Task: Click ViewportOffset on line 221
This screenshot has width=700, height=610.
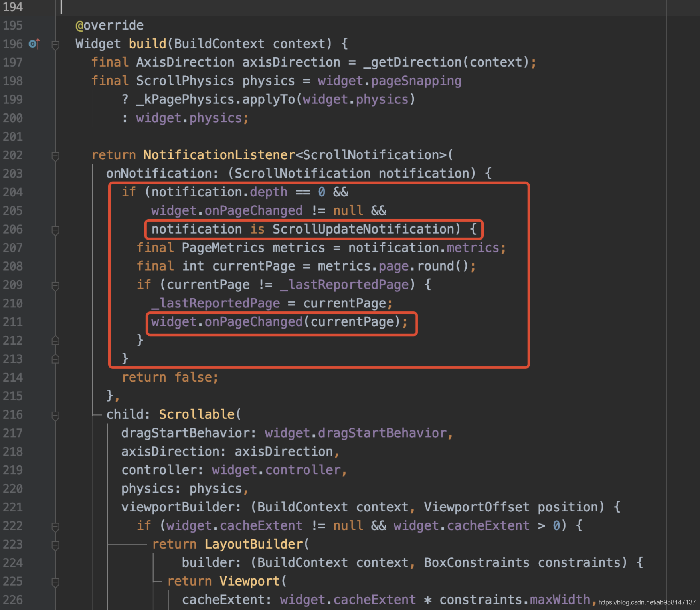Action: coord(477,507)
